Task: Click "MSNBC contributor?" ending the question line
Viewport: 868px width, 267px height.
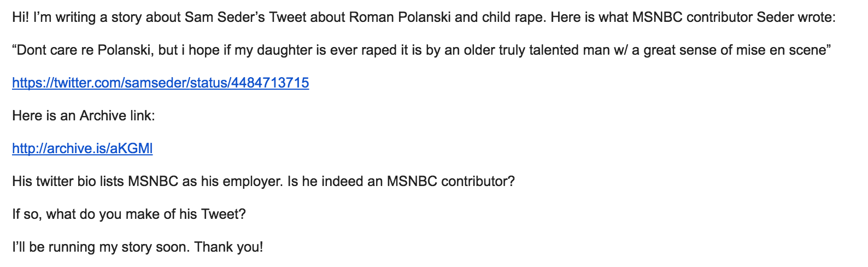Action: click(x=451, y=182)
